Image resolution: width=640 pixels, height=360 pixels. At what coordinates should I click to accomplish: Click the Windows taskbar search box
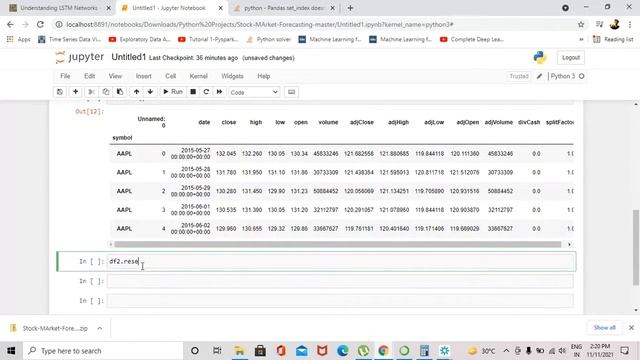103,351
